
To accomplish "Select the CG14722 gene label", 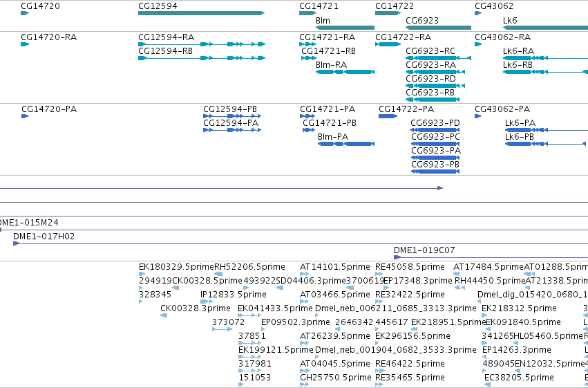I will tap(395, 6).
